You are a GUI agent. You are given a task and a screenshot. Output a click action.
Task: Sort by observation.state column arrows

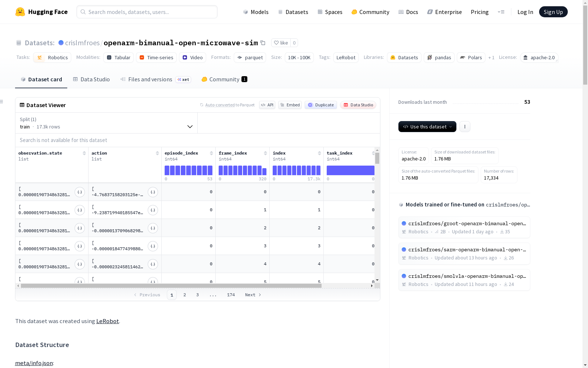coord(84,153)
